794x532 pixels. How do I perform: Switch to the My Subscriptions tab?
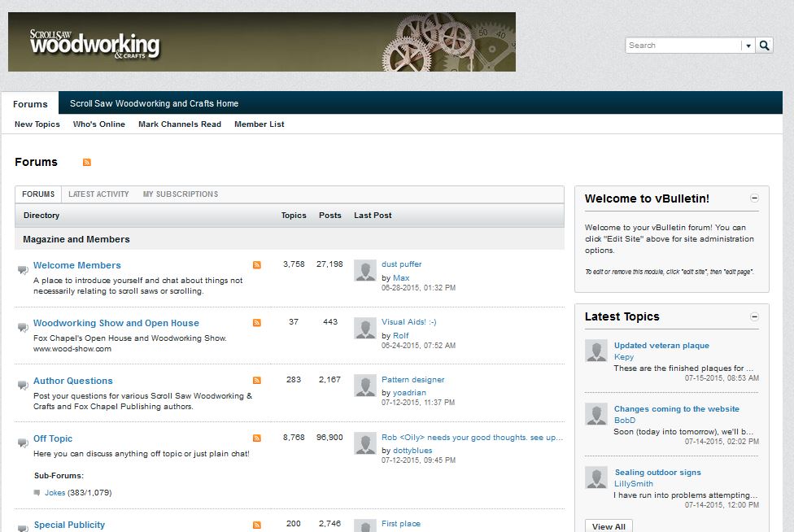coord(181,194)
